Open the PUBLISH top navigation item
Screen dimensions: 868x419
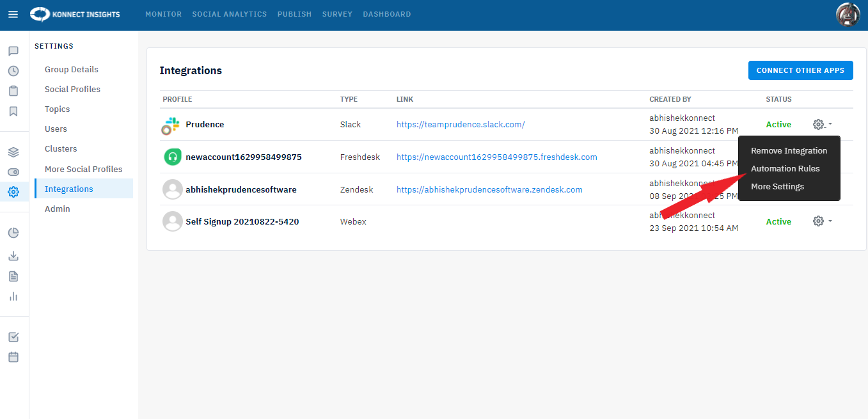(294, 13)
